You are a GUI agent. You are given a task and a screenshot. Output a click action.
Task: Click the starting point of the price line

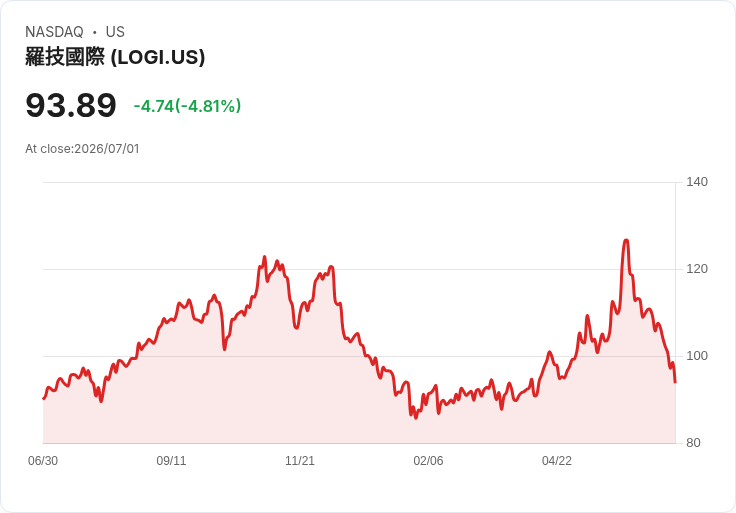point(44,398)
